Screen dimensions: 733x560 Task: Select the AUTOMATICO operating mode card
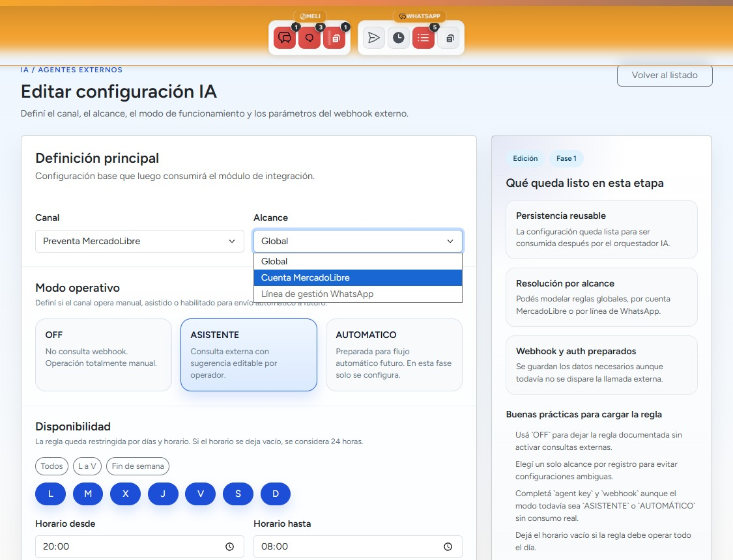point(394,354)
